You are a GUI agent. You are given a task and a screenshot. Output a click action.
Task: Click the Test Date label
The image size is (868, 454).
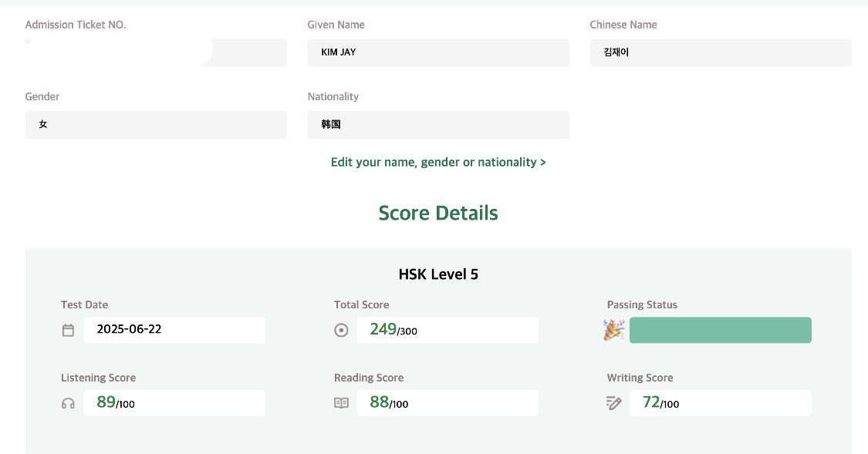point(85,304)
